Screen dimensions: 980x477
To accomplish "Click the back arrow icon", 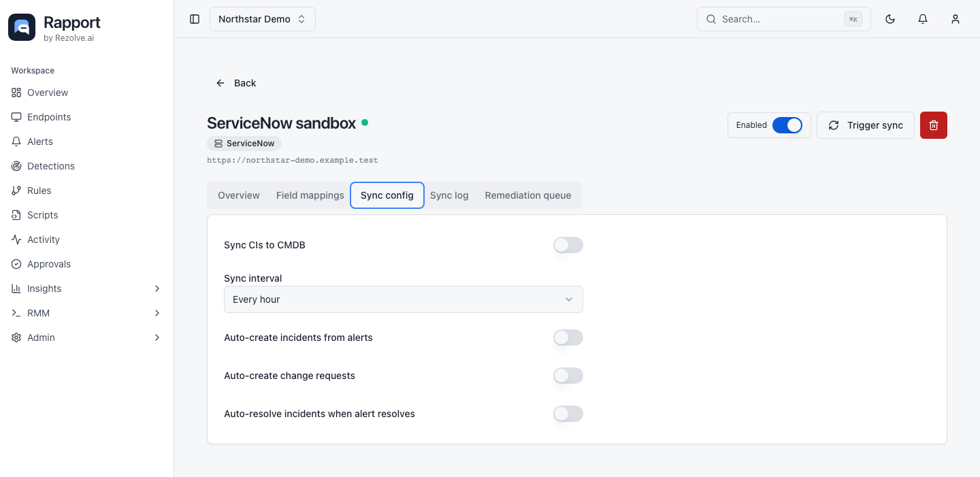I will point(220,83).
